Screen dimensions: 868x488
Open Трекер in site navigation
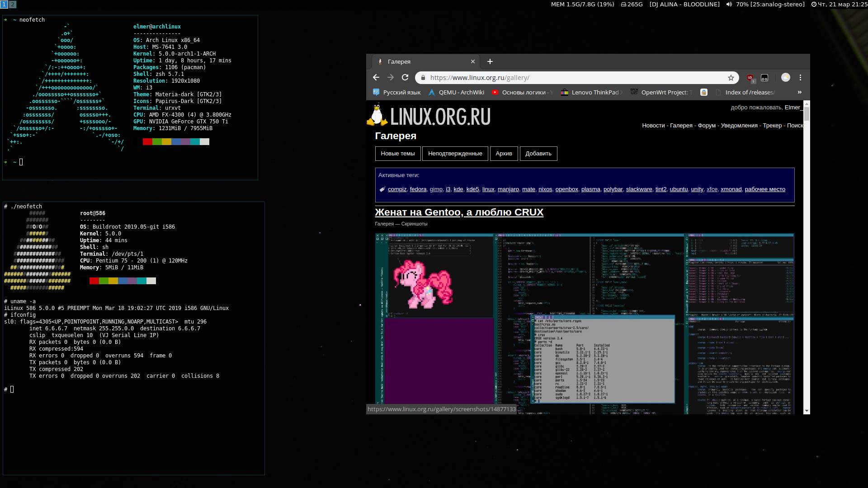tap(772, 126)
